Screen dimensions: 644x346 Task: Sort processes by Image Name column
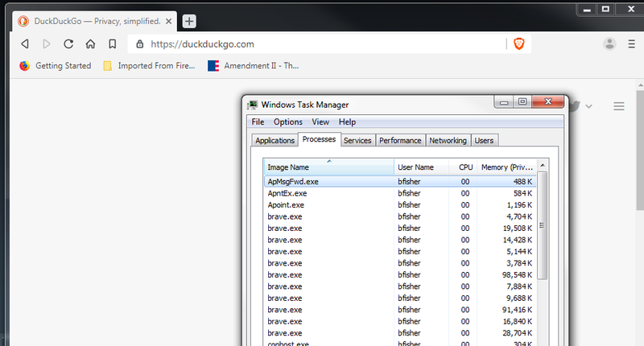coord(328,167)
